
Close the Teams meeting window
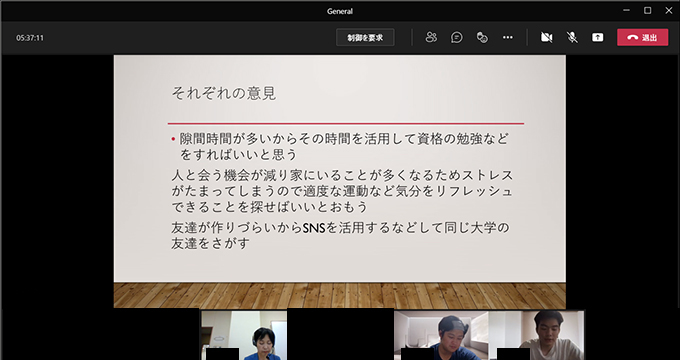tap(669, 10)
